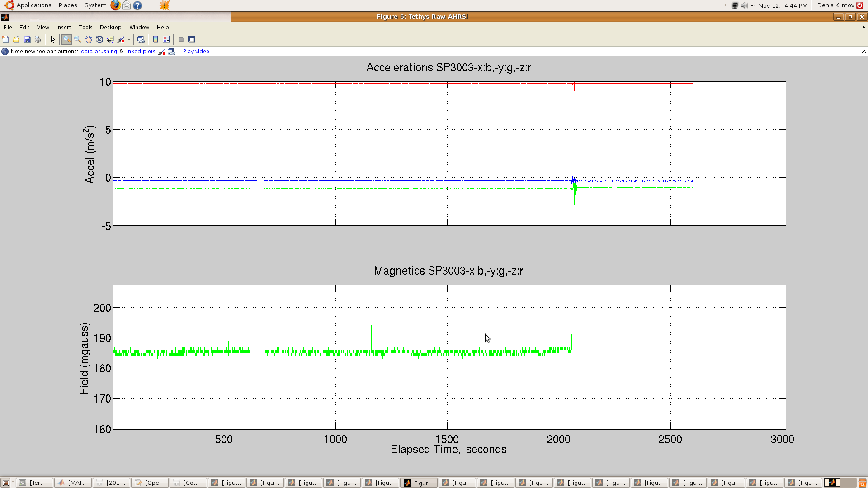Click the Elapsed Time axis label
The image size is (868, 488).
click(448, 450)
